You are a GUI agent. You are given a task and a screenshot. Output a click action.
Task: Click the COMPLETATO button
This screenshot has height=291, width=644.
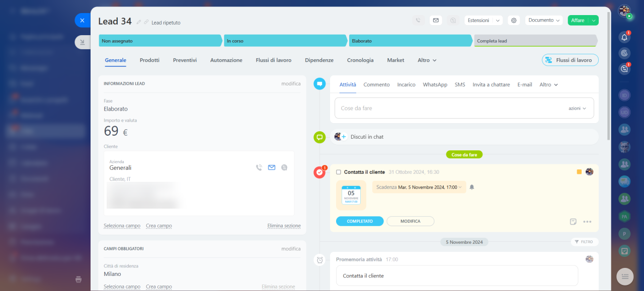pyautogui.click(x=360, y=221)
